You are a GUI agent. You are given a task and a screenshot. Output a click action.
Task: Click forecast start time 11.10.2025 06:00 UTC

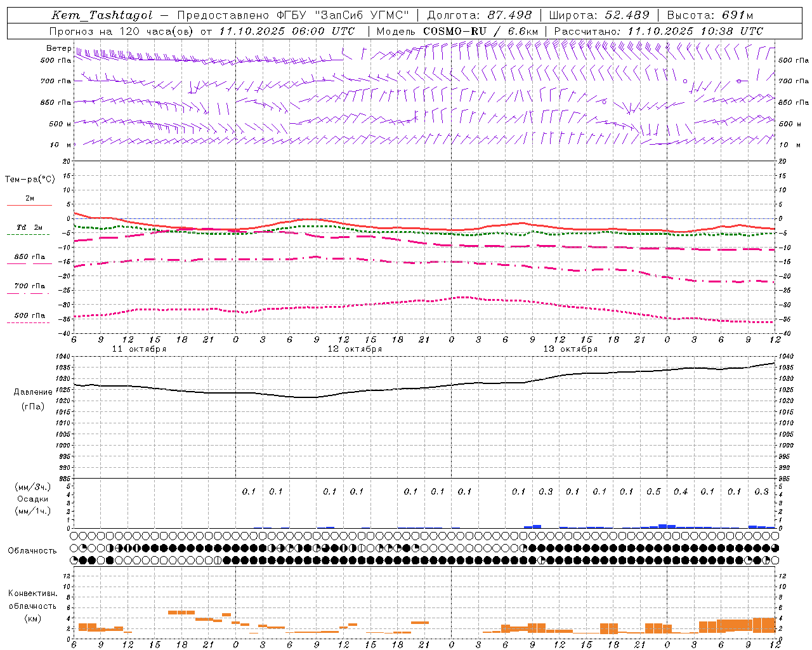coord(287,31)
